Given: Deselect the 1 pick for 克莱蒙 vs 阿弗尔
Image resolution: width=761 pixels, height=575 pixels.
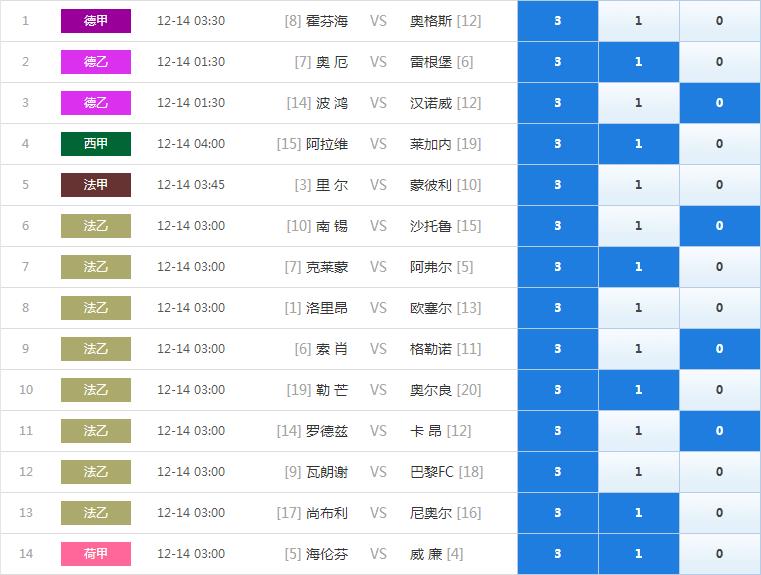Looking at the screenshot, I should click(639, 267).
